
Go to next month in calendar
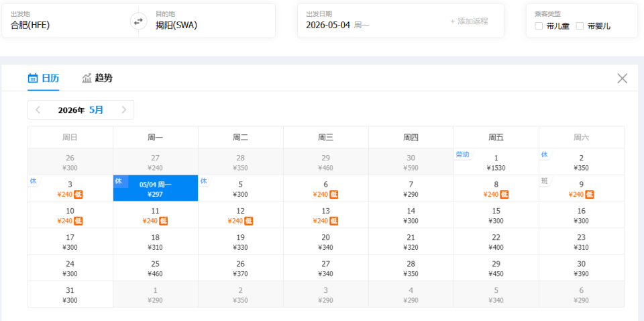tap(124, 109)
